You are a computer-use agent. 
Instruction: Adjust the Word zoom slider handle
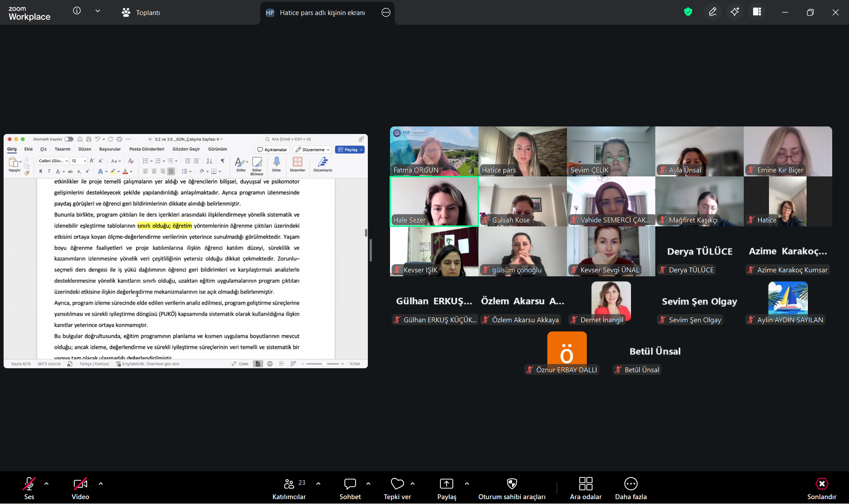tap(324, 364)
